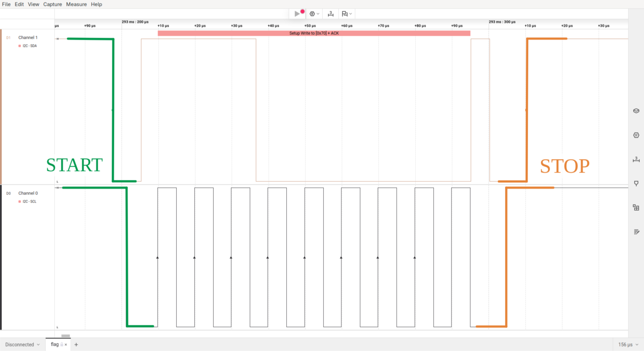Viewport: 644px width, 351px height.
Task: Toggle the lock on the flag tab
Action: [62, 344]
